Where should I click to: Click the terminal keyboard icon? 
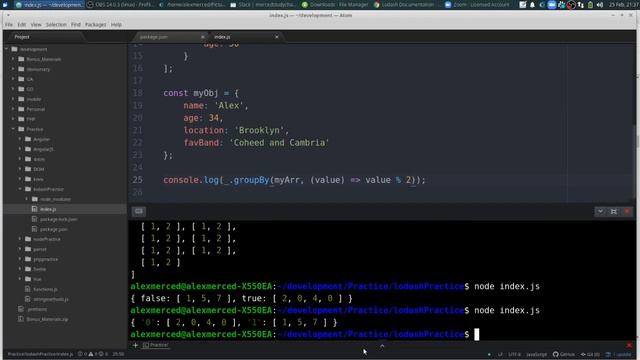point(139,211)
